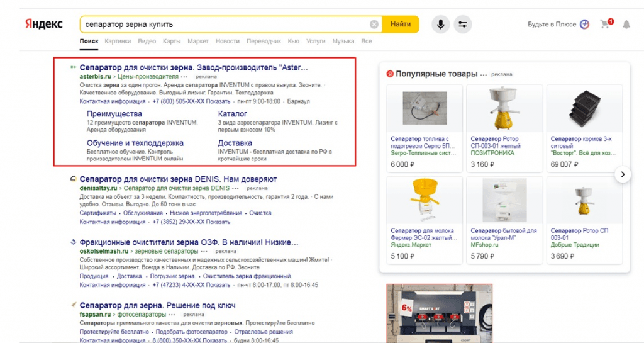This screenshot has height=343, width=644.
Task: Click the Найти button
Action: point(401,25)
